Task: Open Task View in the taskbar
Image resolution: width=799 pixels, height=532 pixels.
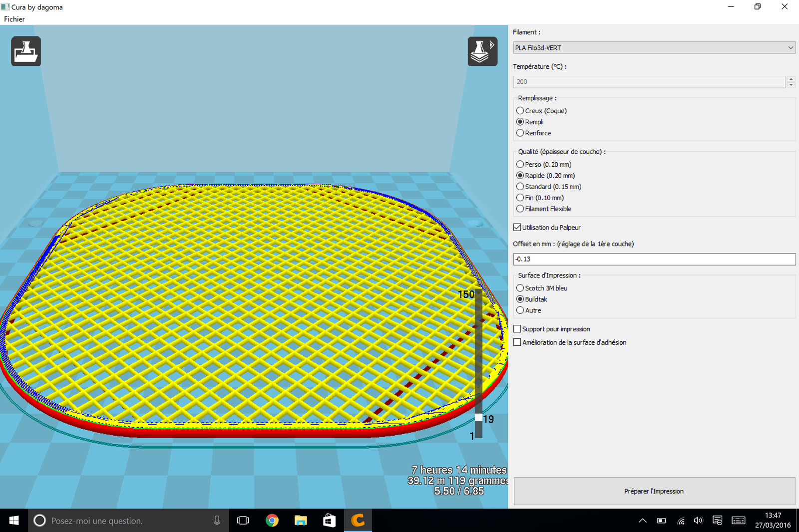Action: [243, 521]
